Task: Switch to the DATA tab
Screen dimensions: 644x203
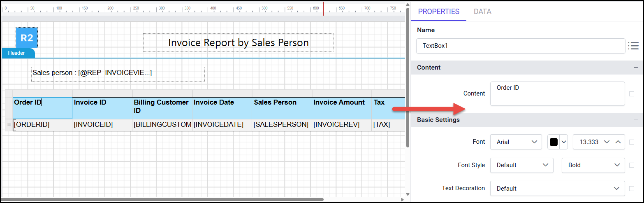Action: pyautogui.click(x=482, y=12)
